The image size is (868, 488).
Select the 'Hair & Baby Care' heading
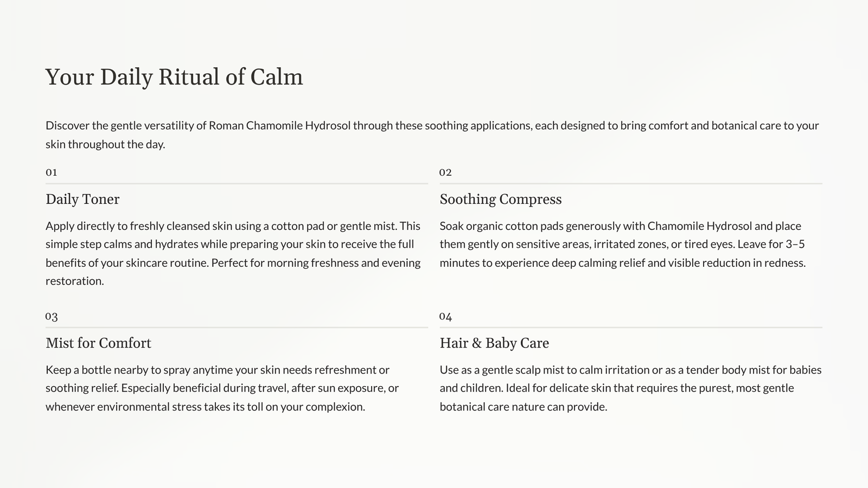click(x=494, y=343)
